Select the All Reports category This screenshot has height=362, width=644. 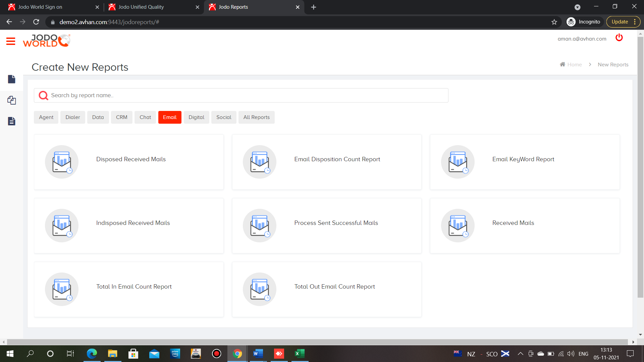256,117
